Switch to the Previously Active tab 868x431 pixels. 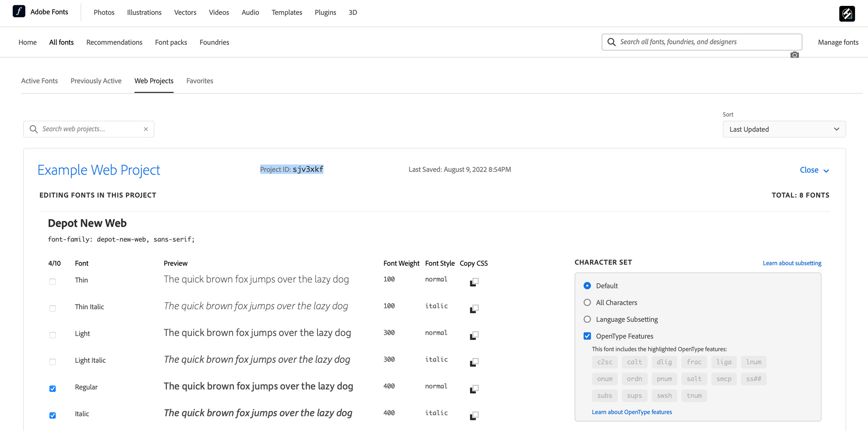96,81
